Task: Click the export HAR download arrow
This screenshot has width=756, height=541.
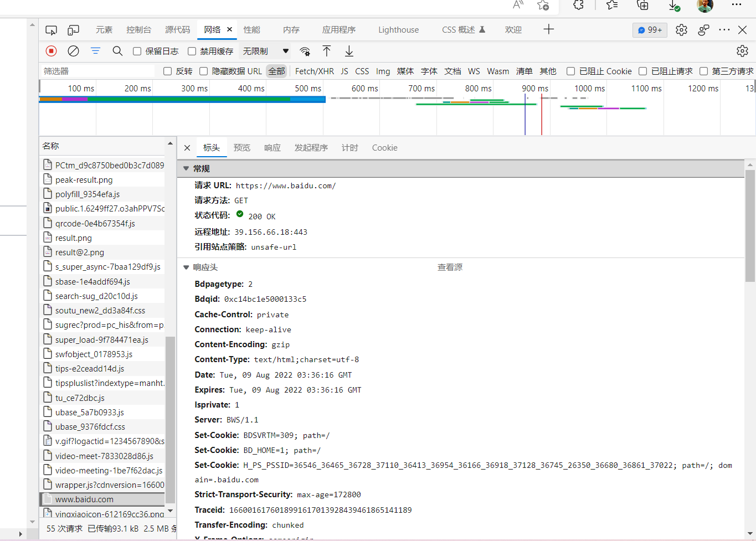Action: [x=349, y=51]
